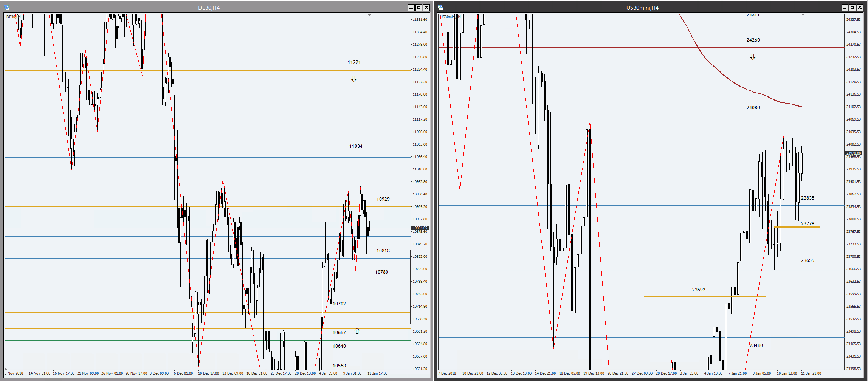Select the short orange line under 23592 label
Image resolution: width=868 pixels, height=381 pixels.
coord(704,297)
